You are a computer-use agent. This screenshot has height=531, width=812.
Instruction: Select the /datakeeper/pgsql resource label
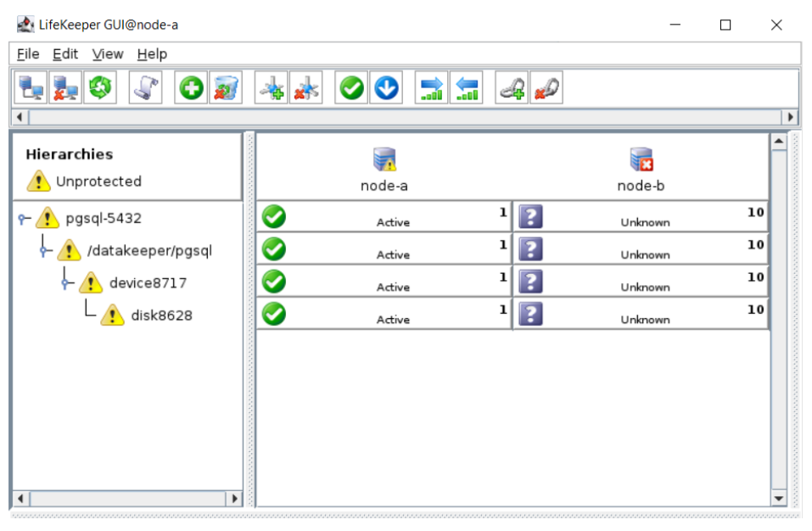click(x=149, y=250)
